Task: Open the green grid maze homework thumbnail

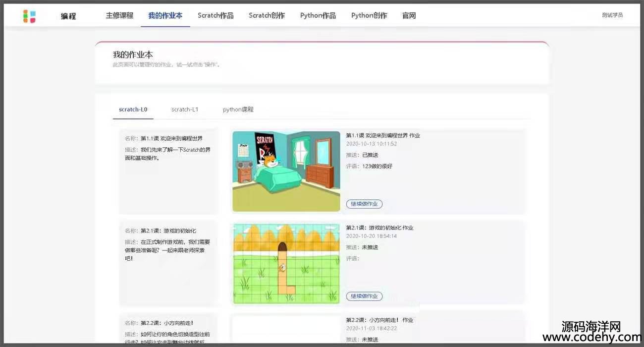Action: tap(286, 263)
